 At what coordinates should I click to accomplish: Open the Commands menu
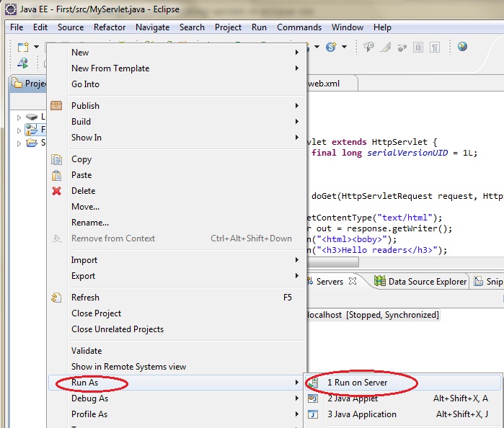(299, 27)
